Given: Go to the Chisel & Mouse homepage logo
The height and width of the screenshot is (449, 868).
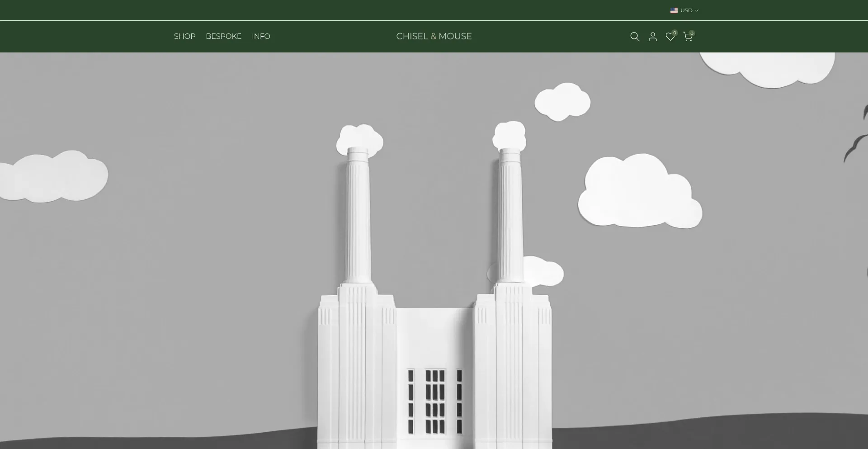Looking at the screenshot, I should point(434,36).
